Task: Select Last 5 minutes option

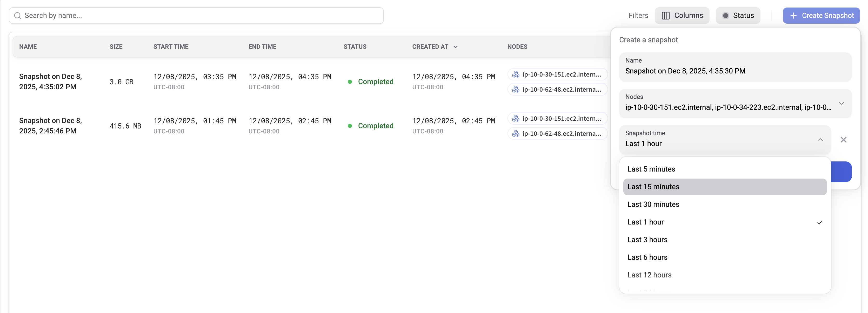Action: (651, 169)
